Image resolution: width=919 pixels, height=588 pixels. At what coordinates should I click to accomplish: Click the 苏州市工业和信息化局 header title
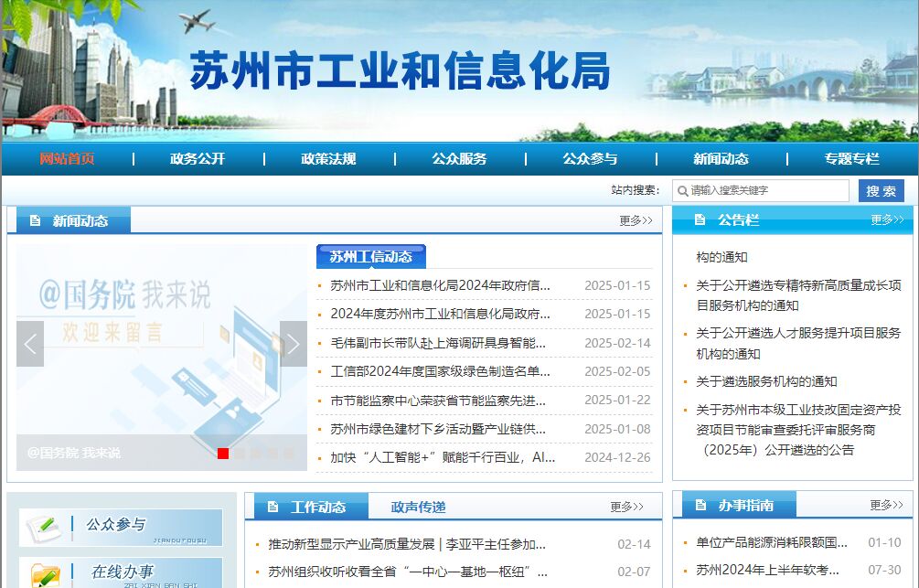(x=400, y=71)
